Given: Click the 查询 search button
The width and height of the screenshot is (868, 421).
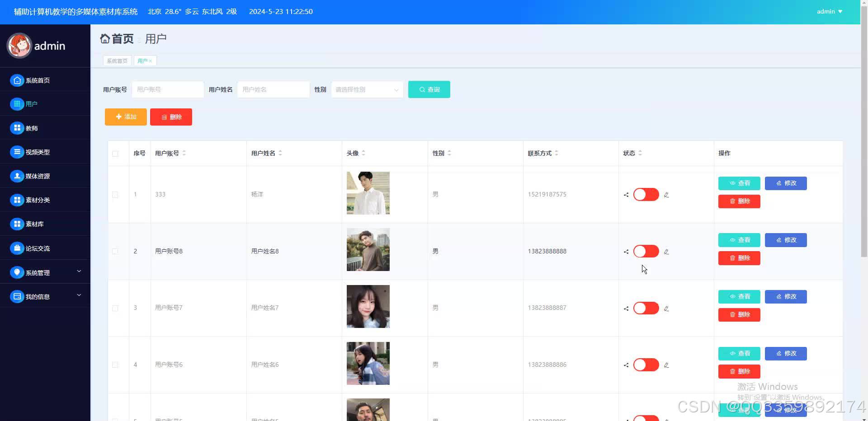Looking at the screenshot, I should click(429, 89).
